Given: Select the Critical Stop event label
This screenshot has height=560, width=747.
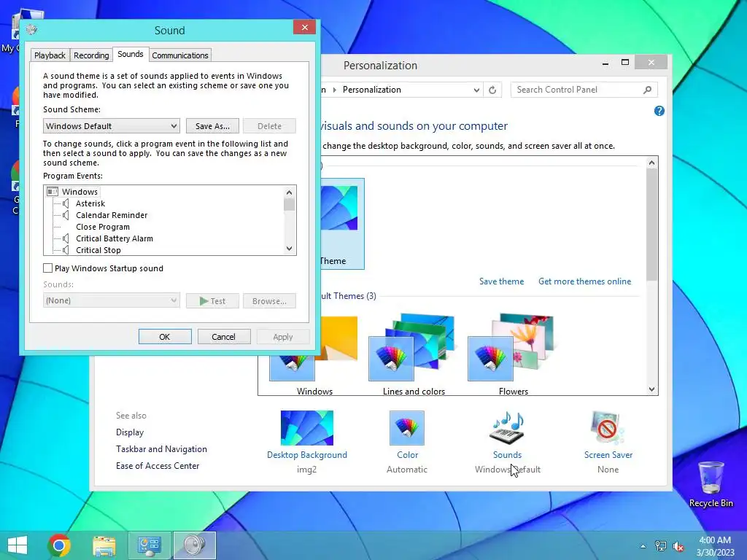Looking at the screenshot, I should pos(98,251).
